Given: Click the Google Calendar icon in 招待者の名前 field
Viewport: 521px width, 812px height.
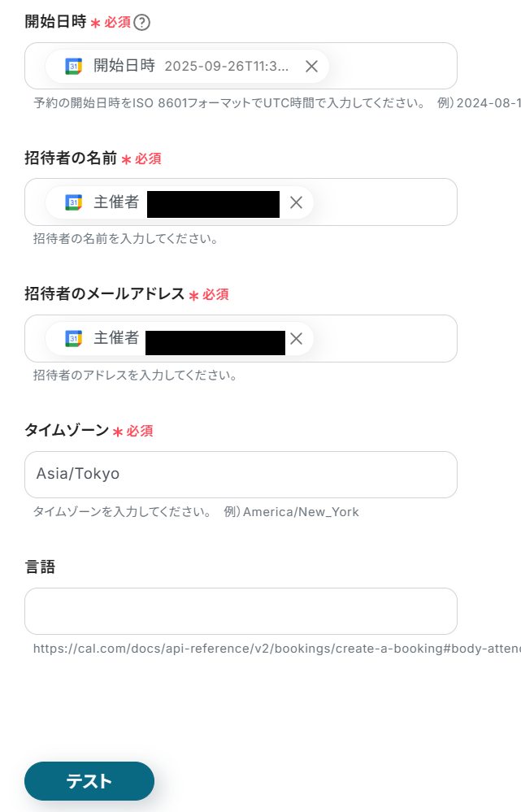Looking at the screenshot, I should [x=74, y=202].
